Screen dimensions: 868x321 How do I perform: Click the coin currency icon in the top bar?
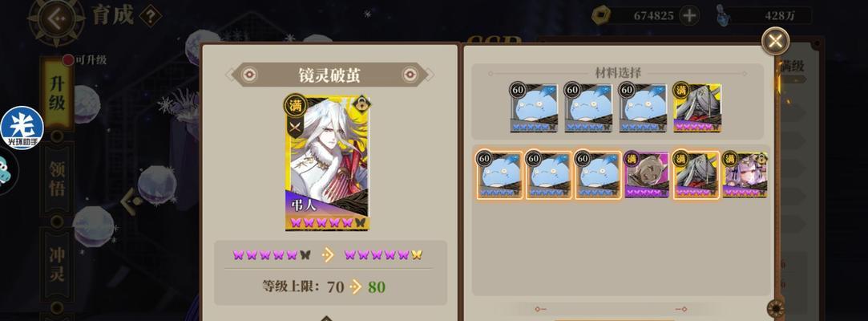point(600,15)
